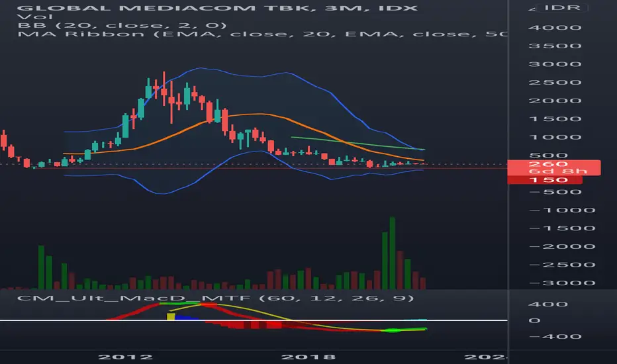Click the GLOBAL MEDIACOM TBK symbol title
The height and width of the screenshot is (364, 617).
click(x=217, y=8)
